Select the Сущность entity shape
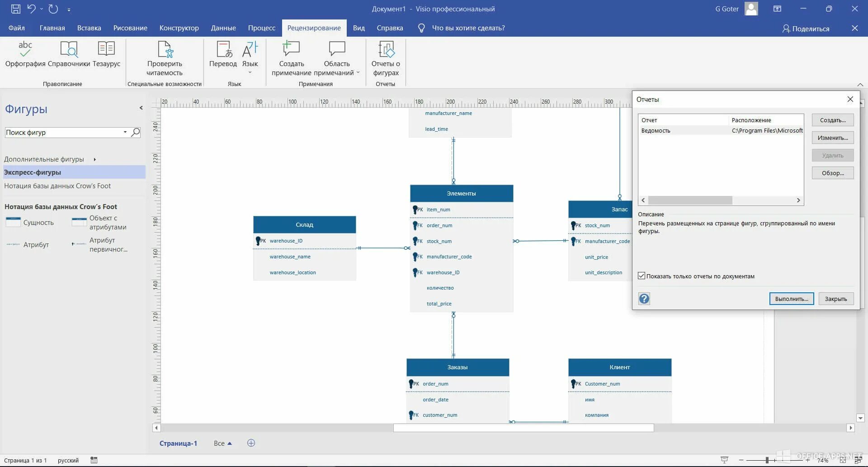 30,223
